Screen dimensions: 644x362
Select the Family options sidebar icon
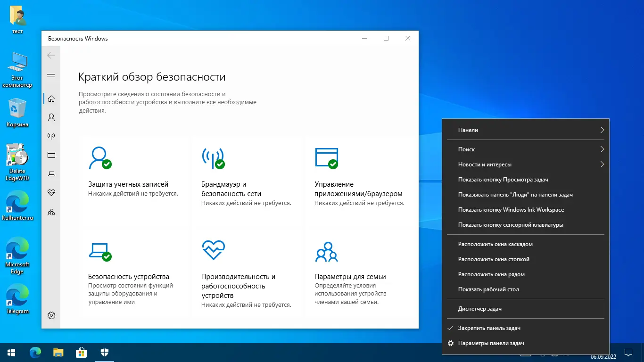pos(51,212)
